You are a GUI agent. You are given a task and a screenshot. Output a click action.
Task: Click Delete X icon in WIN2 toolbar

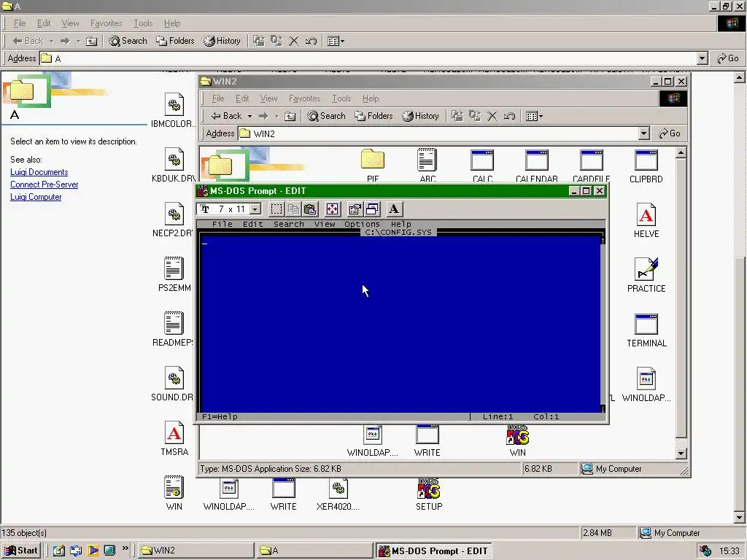[492, 116]
